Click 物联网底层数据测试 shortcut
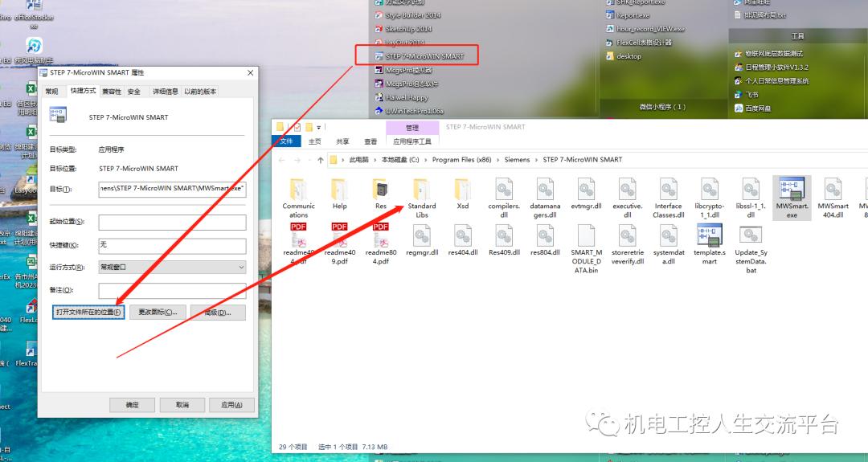868x462 pixels. tap(768, 54)
